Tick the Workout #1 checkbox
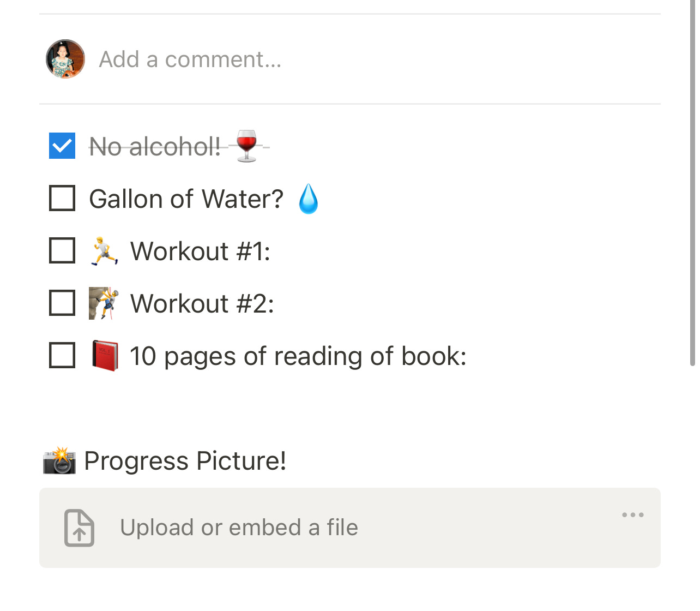700x611 pixels. 62,250
